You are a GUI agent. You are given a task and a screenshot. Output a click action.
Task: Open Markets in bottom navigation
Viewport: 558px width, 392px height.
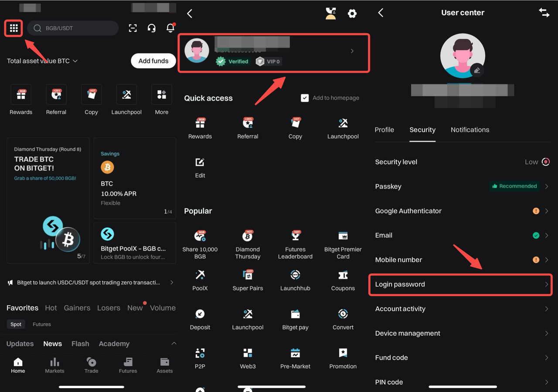click(x=54, y=365)
